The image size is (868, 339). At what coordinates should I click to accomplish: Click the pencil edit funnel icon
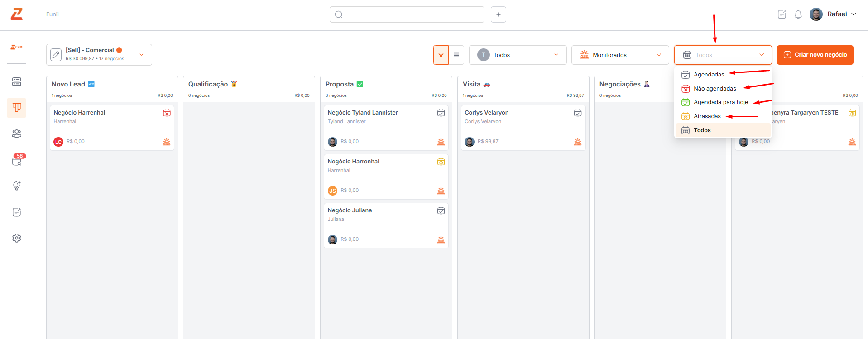56,55
